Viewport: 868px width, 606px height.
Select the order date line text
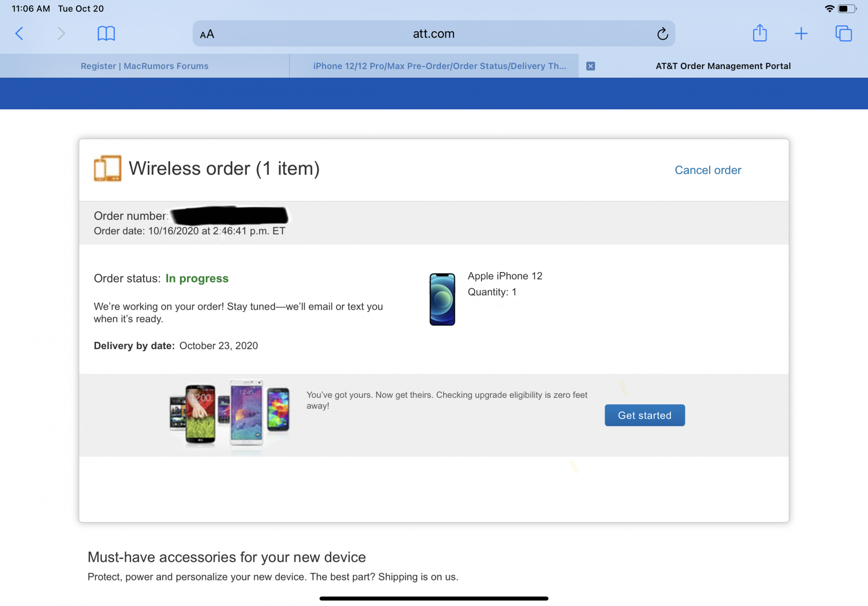[x=189, y=231]
